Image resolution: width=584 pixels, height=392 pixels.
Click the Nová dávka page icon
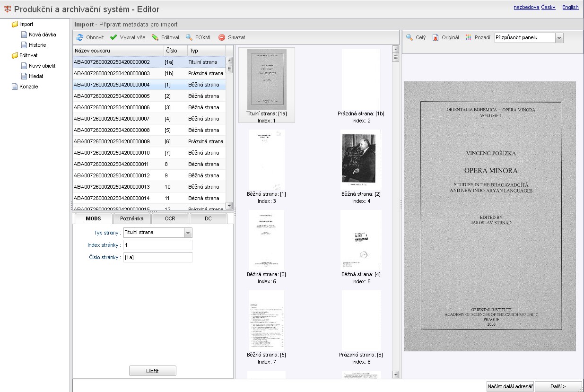(24, 35)
